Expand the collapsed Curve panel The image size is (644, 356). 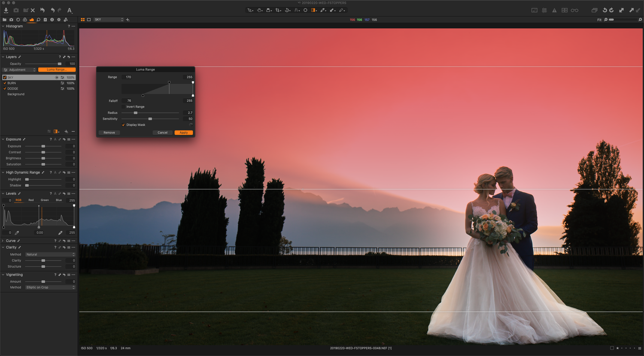pos(3,241)
